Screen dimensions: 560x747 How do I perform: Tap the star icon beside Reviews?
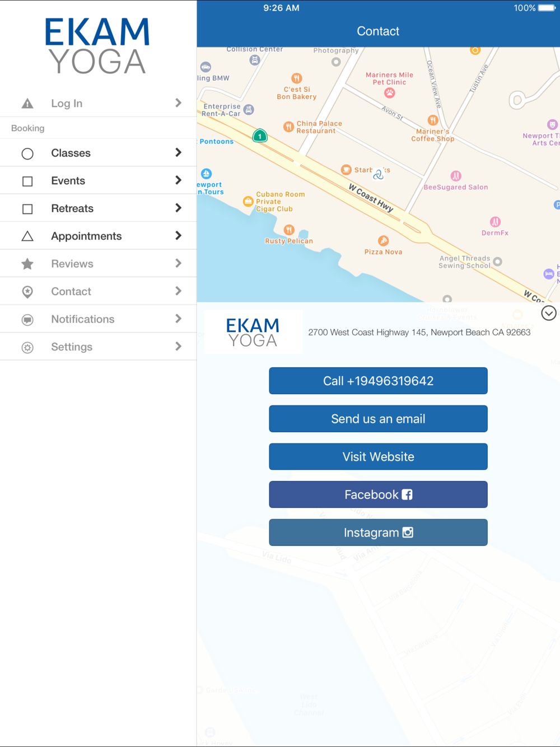27,264
